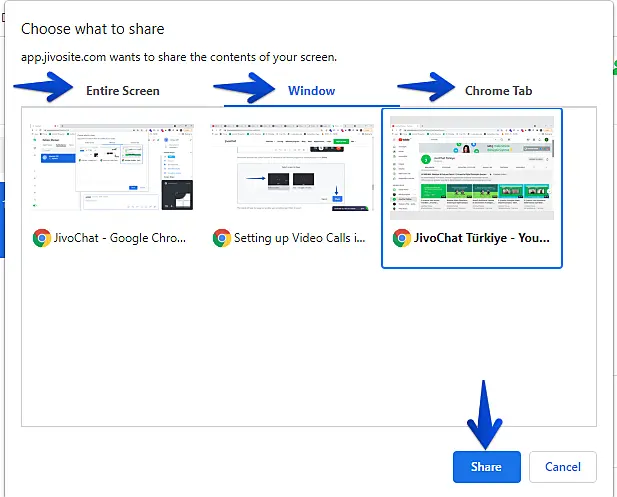617x497 pixels.
Task: Choose the Setting up Video Calls window thumbnail
Action: tap(292, 167)
